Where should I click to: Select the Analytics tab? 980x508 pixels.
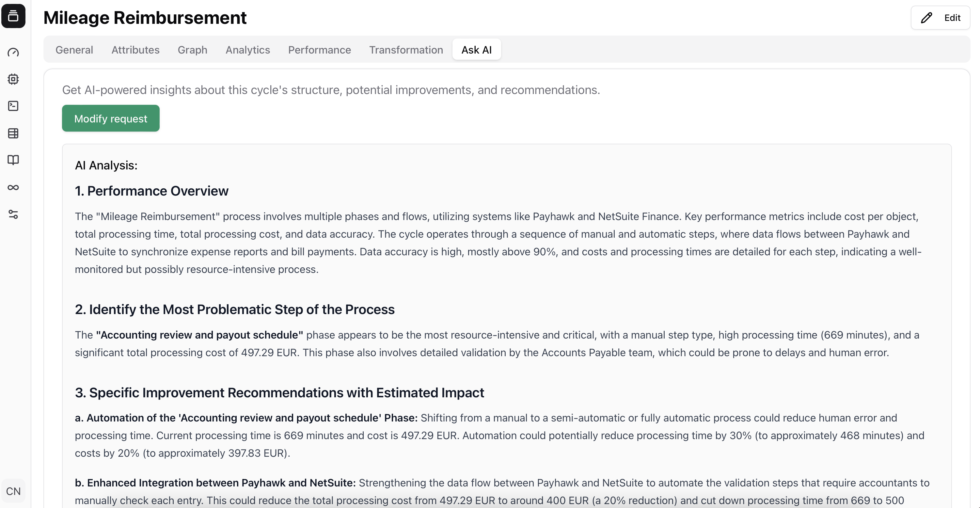click(x=248, y=50)
